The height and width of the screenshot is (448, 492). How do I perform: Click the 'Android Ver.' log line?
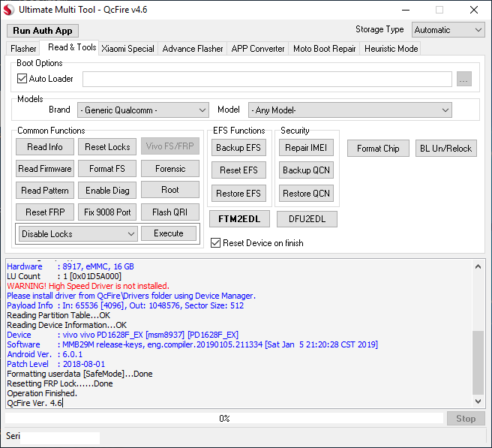tap(44, 354)
